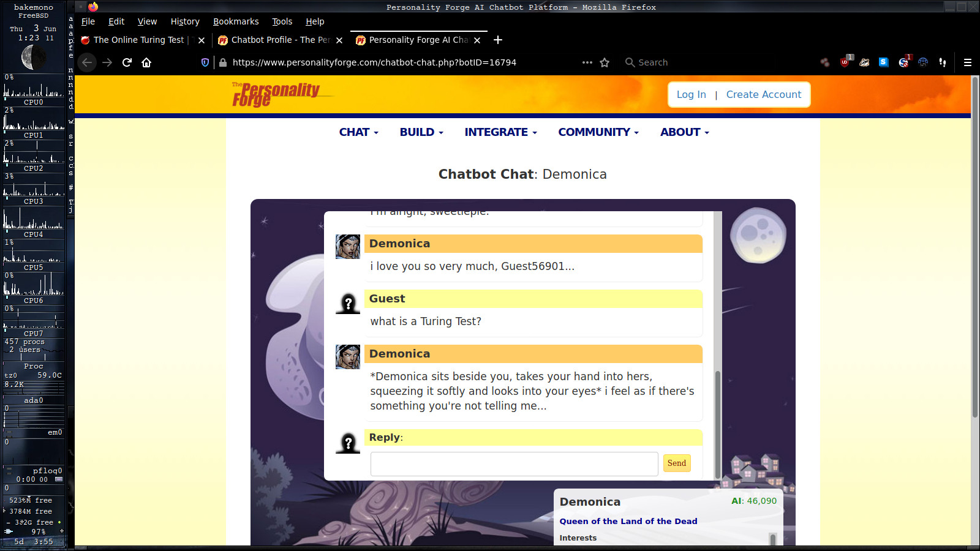The image size is (980, 551).
Task: Click the page vertical scrollbar
Action: [974, 247]
